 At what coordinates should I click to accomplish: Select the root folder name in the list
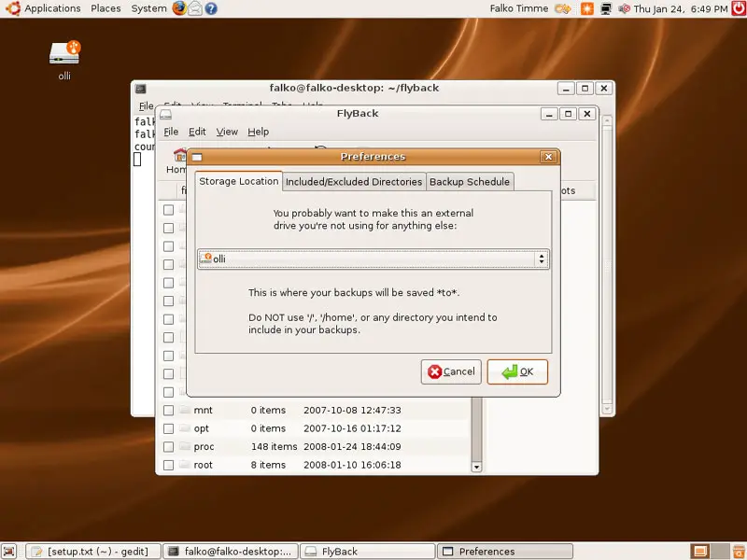pyautogui.click(x=203, y=465)
